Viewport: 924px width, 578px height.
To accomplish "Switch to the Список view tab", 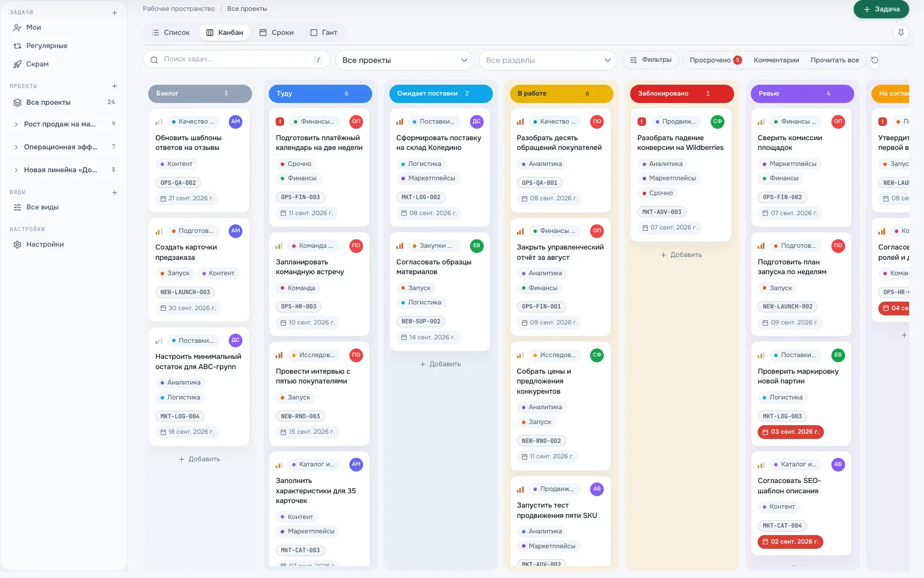I will click(x=170, y=33).
